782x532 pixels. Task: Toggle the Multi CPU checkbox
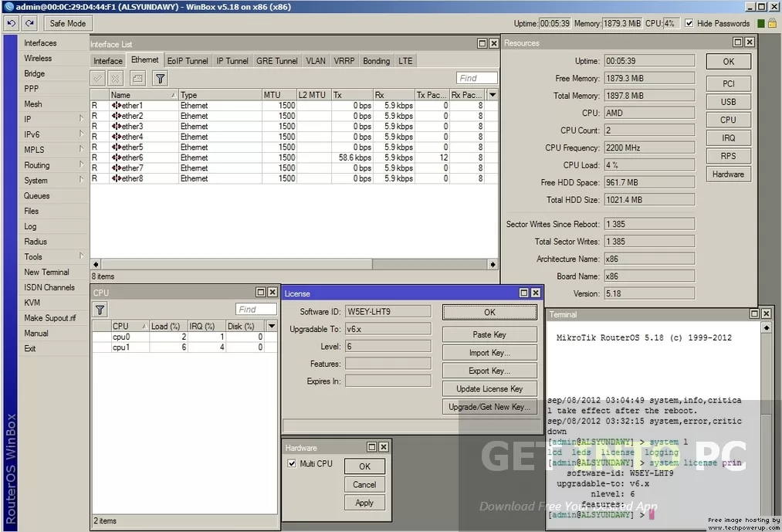click(x=292, y=463)
